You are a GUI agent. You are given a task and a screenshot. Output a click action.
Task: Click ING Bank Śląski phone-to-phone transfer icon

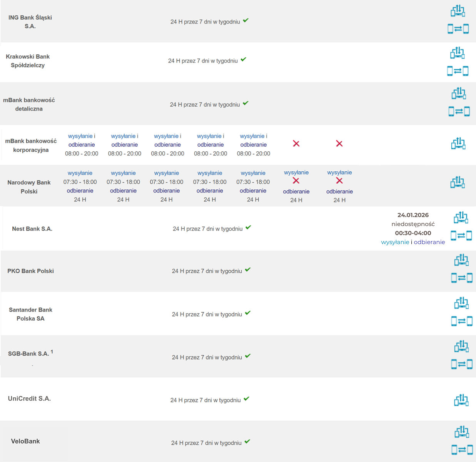[x=458, y=28]
